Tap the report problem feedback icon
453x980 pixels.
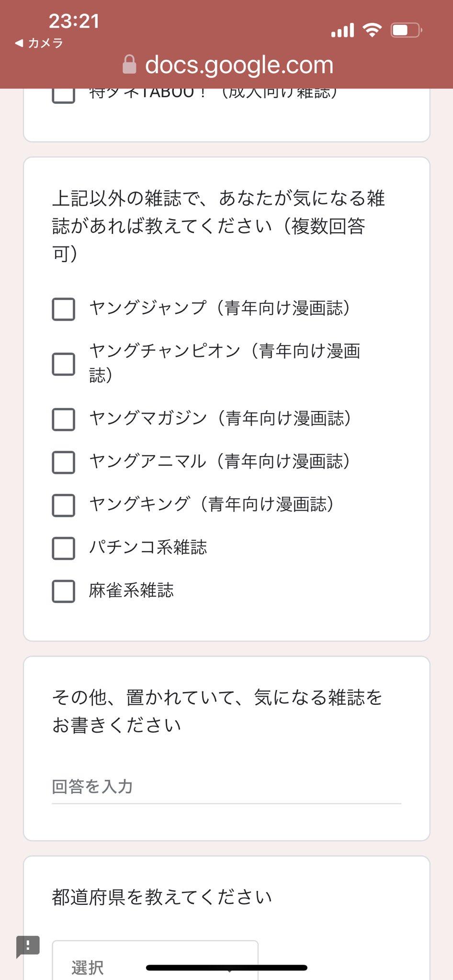(x=28, y=946)
